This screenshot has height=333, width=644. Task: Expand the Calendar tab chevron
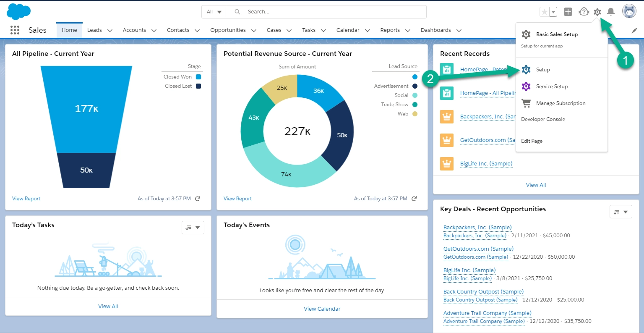tap(368, 31)
